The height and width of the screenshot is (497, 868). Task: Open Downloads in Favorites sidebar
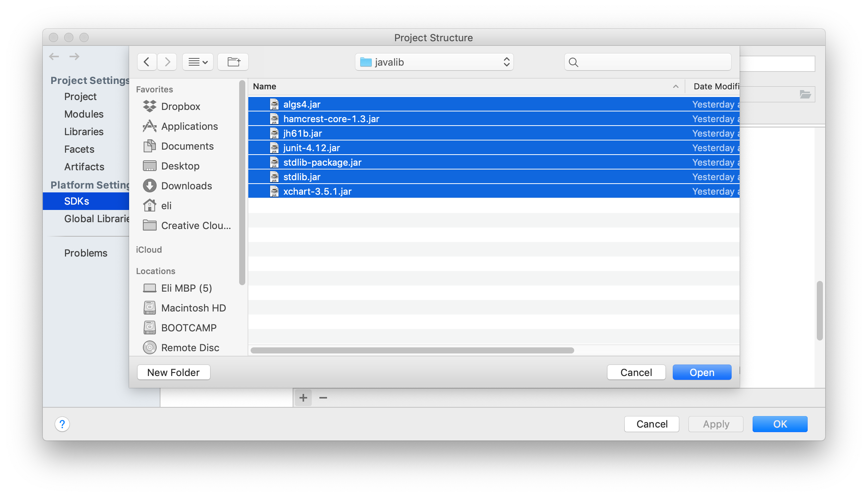coord(178,186)
